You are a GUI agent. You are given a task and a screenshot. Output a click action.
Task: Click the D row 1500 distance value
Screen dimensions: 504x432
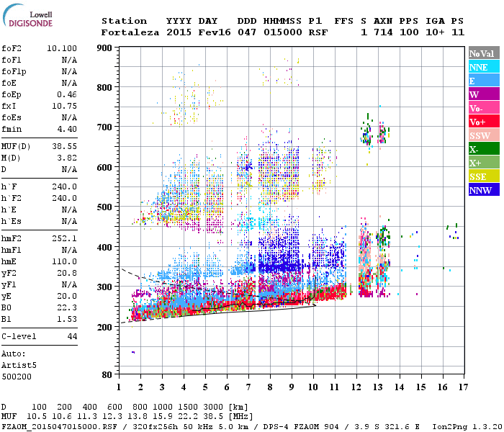pos(188,408)
